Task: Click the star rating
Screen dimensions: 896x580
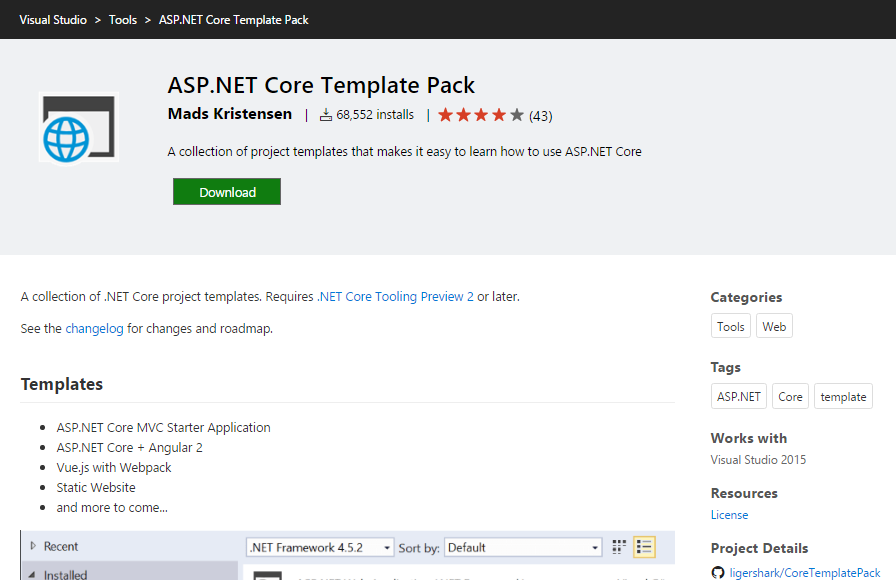Action: coord(481,115)
